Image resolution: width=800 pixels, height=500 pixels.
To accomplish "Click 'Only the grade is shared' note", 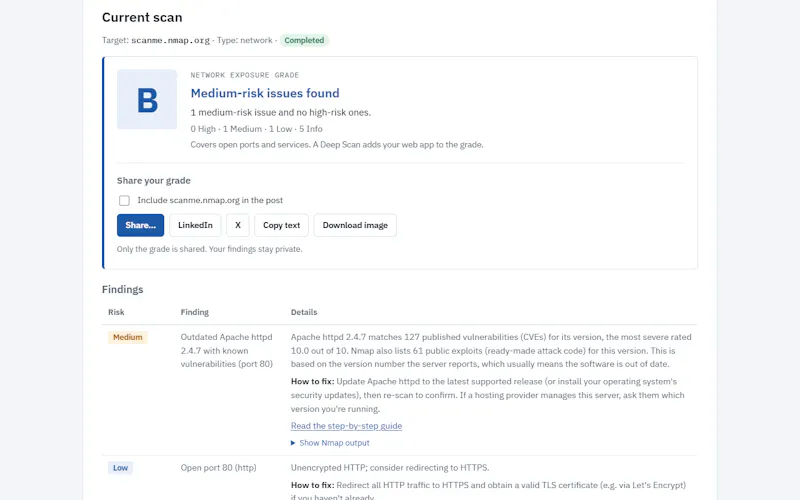I will point(209,249).
